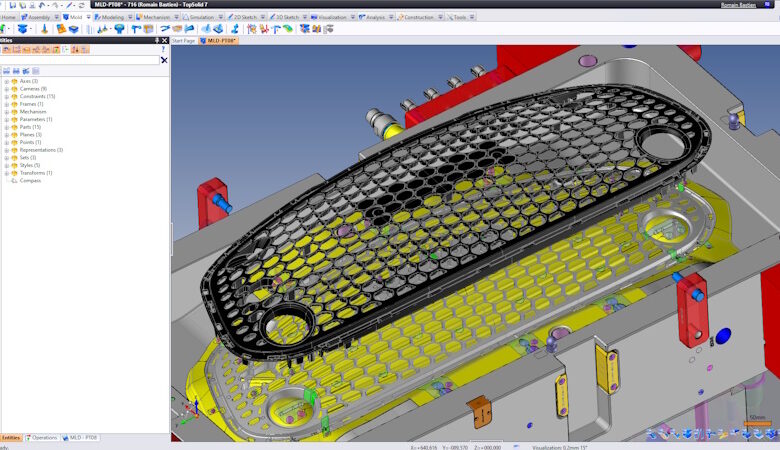Click the orange core block icon
Image resolution: width=780 pixels, height=450 pixels.
click(x=61, y=29)
